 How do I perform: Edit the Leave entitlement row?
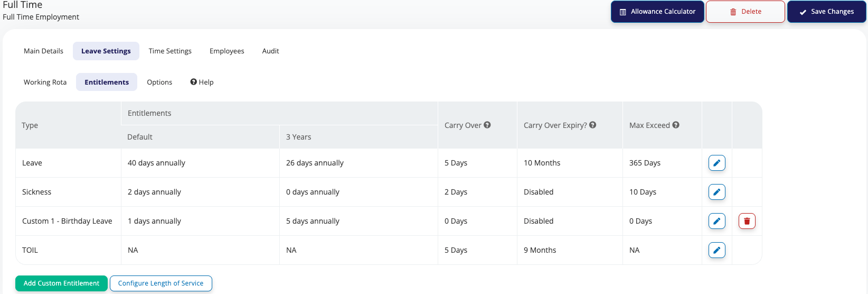[716, 163]
